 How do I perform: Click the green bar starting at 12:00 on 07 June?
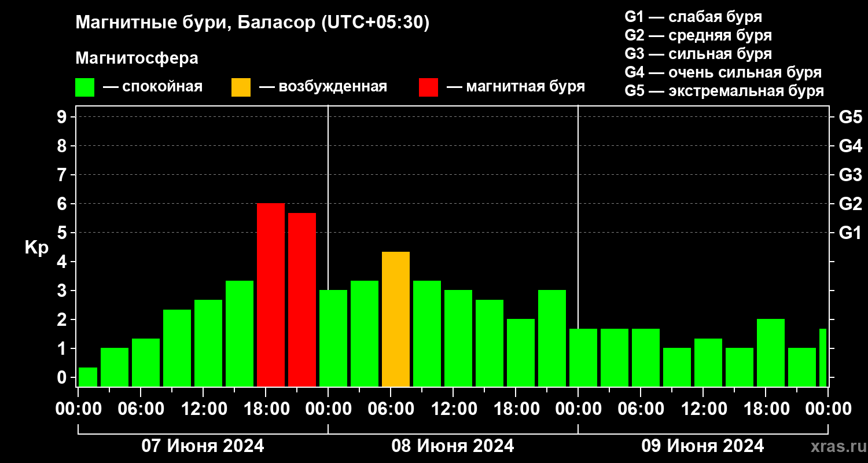[x=208, y=343]
